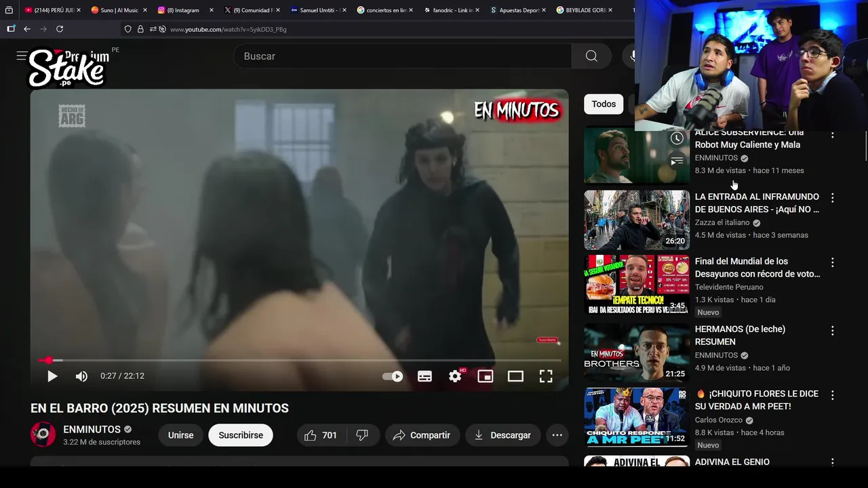Open the ALICE SUBSERVIENCE video thumbnail
The image size is (868, 488).
(637, 157)
